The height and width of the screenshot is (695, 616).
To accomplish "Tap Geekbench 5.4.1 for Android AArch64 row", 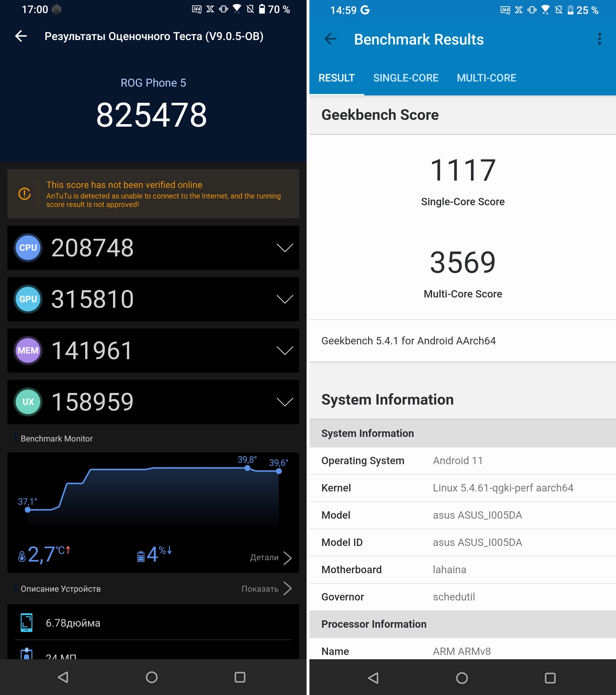I will 463,341.
